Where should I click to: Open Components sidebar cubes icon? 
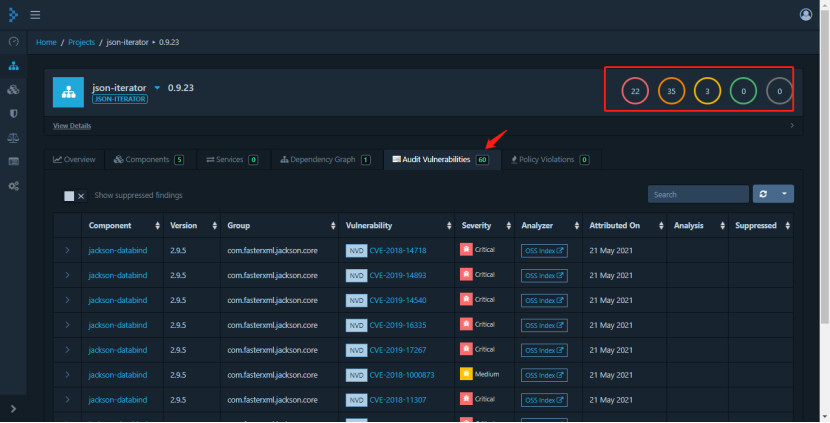click(x=14, y=89)
